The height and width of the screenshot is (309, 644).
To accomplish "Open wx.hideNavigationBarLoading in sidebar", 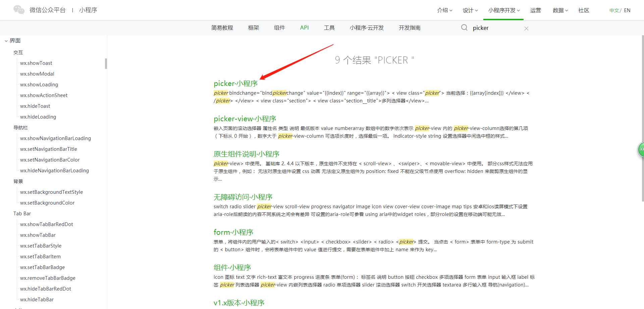I will coord(54,171).
